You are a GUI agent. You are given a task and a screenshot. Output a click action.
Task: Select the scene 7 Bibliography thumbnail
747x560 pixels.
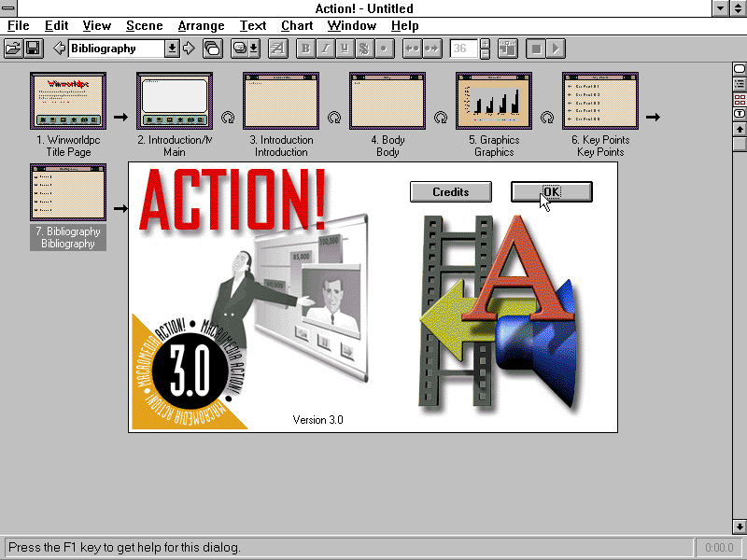68,192
